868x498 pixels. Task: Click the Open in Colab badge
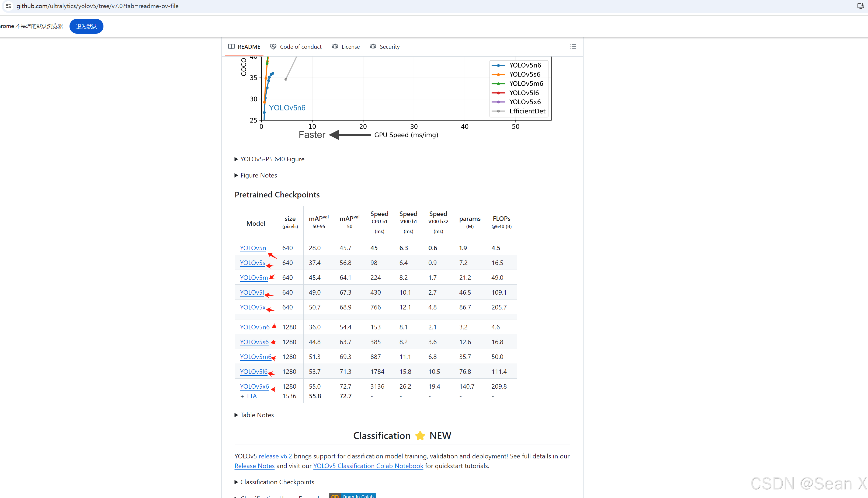click(x=353, y=496)
